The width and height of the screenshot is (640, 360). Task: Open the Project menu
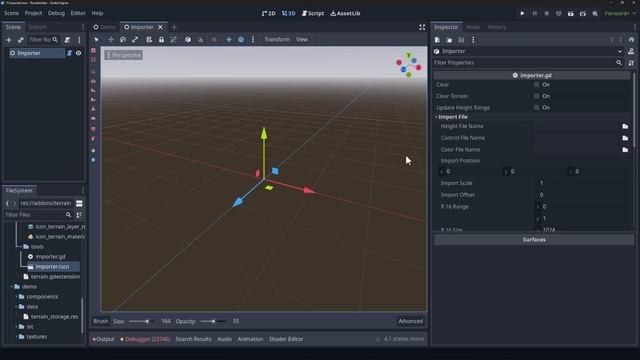[x=33, y=13]
